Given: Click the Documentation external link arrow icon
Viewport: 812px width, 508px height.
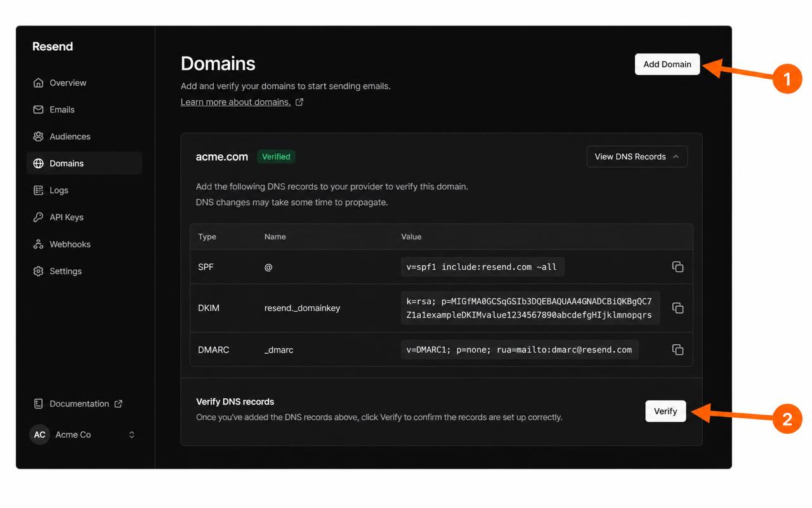Looking at the screenshot, I should [118, 404].
